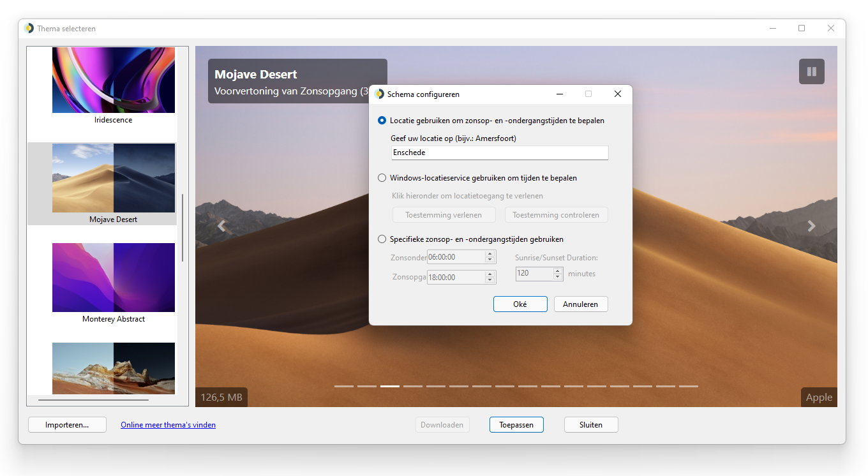The width and height of the screenshot is (868, 476).
Task: Click the Toepassen button
Action: pyautogui.click(x=516, y=425)
